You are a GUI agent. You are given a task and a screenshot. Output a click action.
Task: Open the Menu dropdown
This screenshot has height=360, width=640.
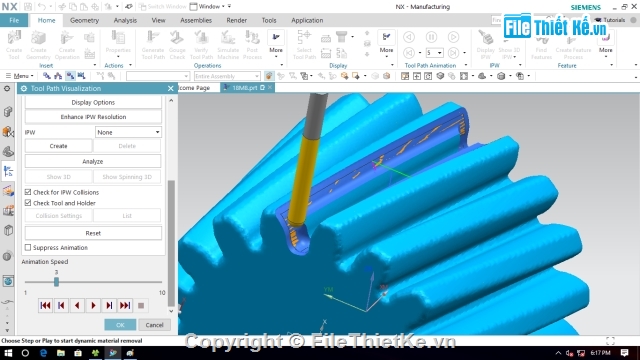click(20, 76)
